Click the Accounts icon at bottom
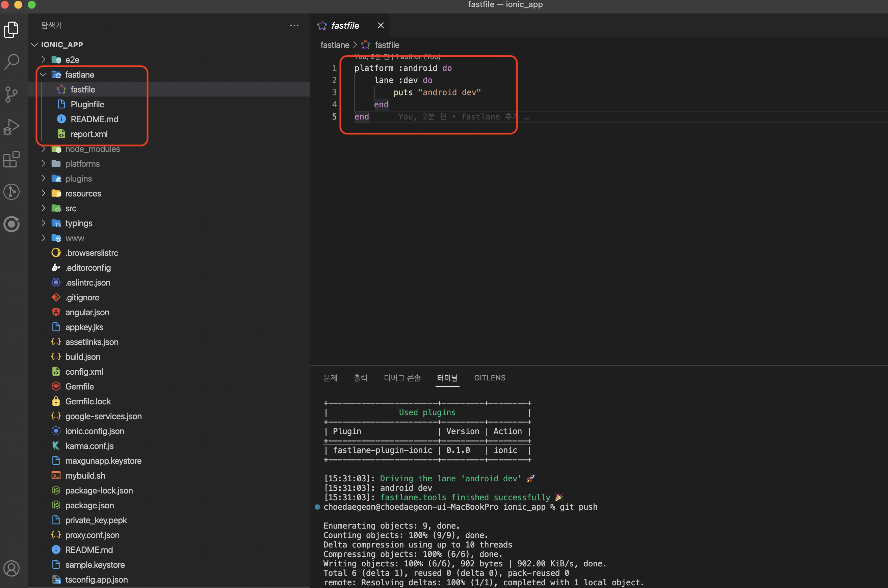Viewport: 888px width, 588px height. pyautogui.click(x=11, y=568)
